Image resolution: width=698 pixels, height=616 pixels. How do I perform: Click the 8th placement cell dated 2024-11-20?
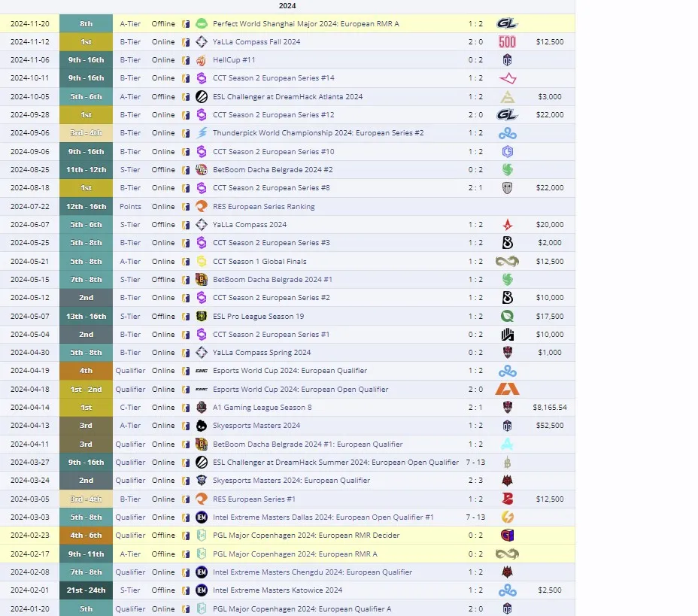[x=86, y=23]
